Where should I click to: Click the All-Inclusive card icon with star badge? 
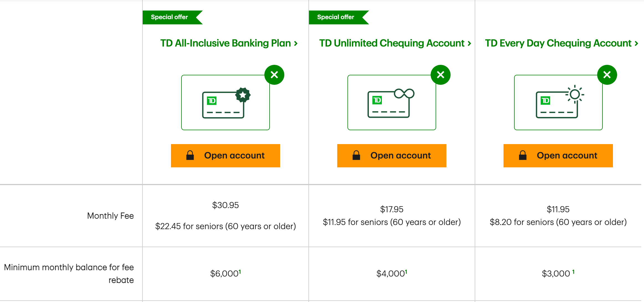click(x=226, y=103)
